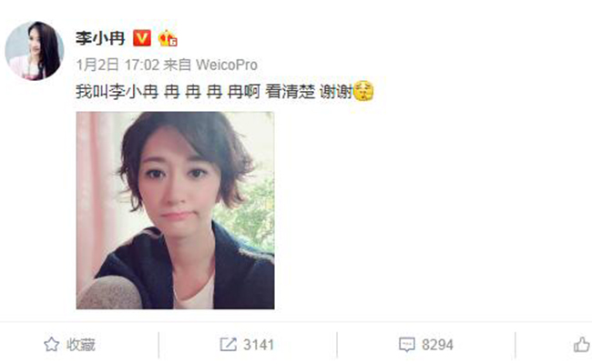Open 李小冉's round profile avatar
The height and width of the screenshot is (364, 592).
pos(35,51)
